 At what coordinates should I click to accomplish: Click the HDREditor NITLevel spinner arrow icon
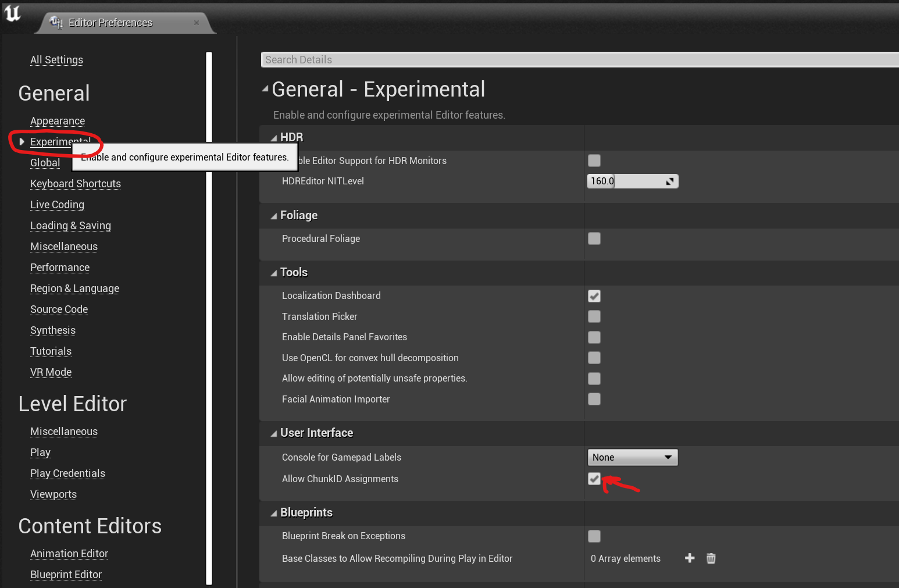[x=670, y=181]
